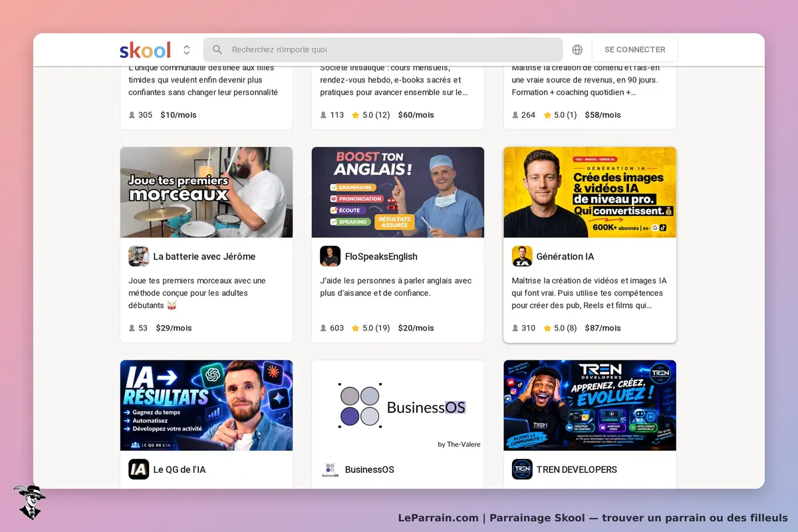Click the search magnifier icon
The image size is (798, 532).
pos(217,50)
